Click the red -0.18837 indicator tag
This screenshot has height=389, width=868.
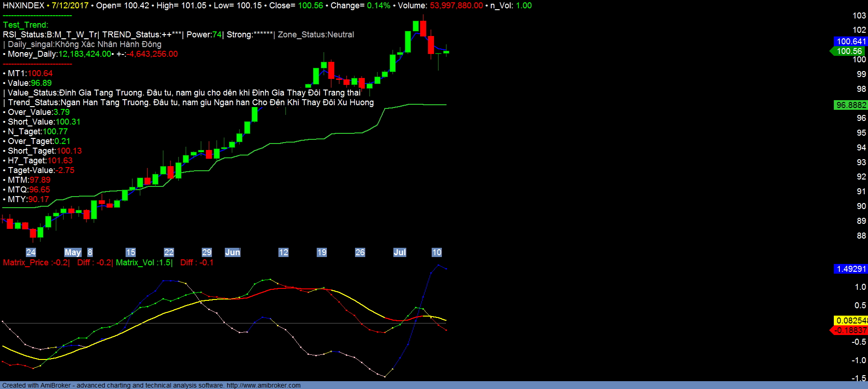tap(850, 330)
